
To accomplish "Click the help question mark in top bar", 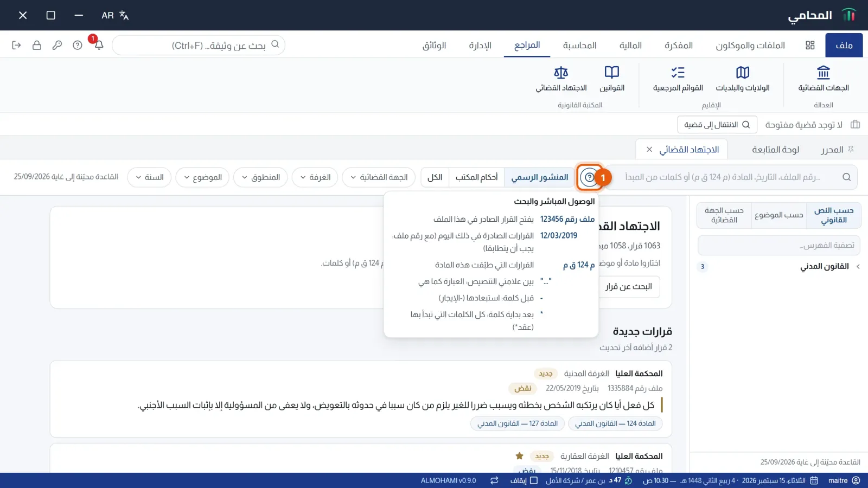I will coord(78,45).
